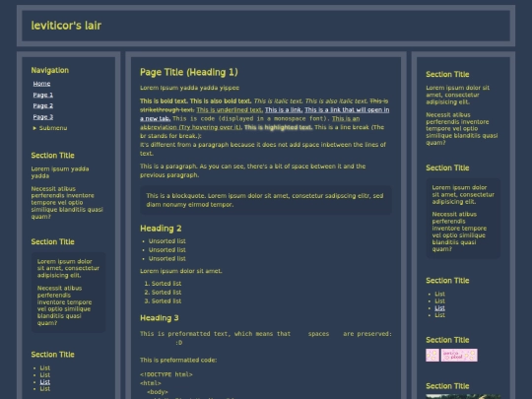Image resolution: width=532 pixels, height=399 pixels.
Task: Click the 'This is preformatted code:' line
Action: [178, 360]
